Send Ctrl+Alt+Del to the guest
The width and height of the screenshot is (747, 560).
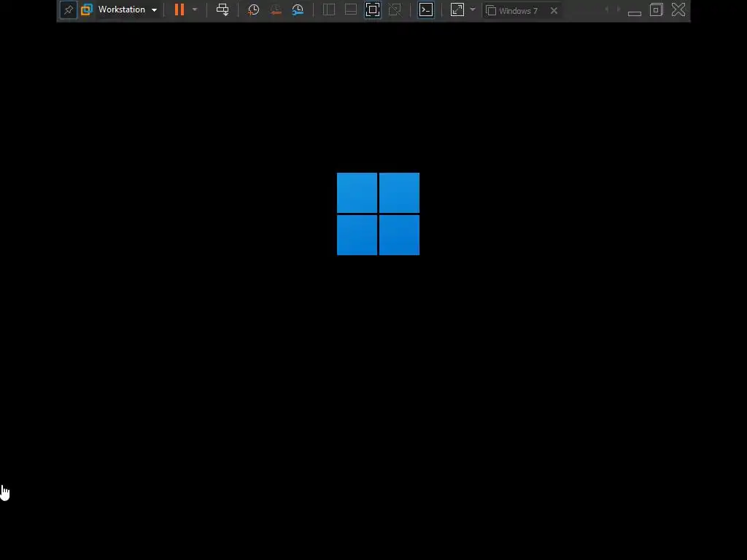point(222,9)
